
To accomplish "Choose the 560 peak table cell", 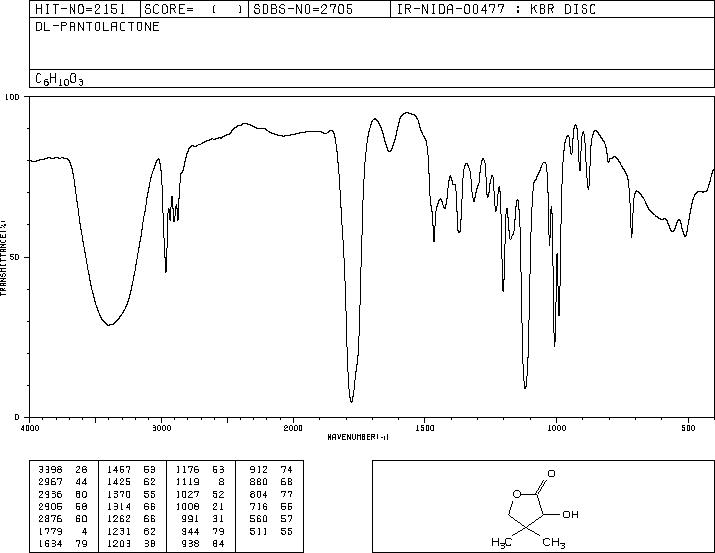I will pos(259,519).
